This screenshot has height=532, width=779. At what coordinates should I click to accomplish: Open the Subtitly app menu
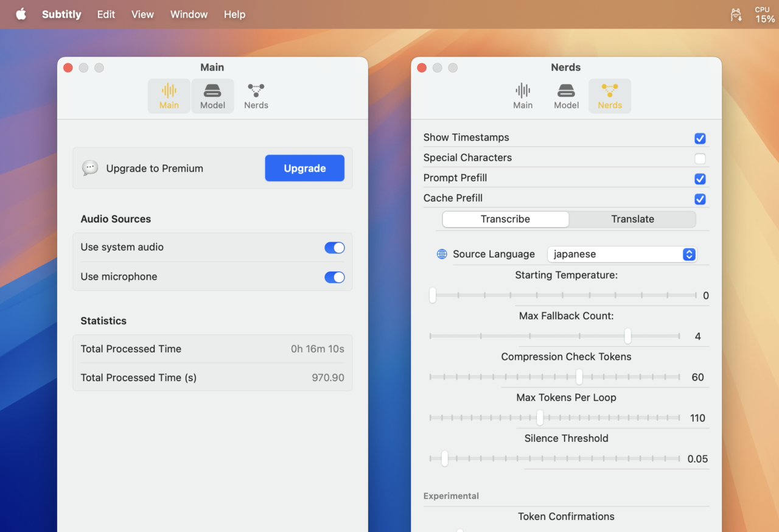click(61, 15)
